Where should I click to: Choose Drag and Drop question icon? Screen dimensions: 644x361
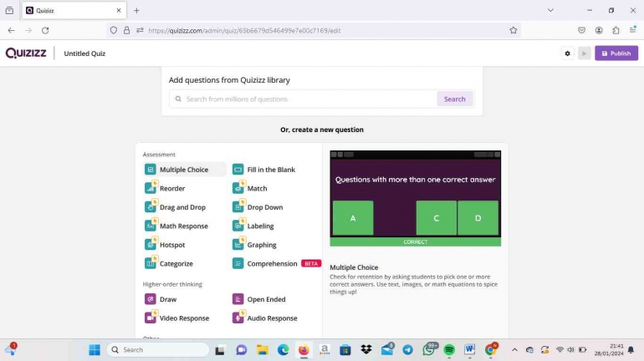(x=151, y=207)
